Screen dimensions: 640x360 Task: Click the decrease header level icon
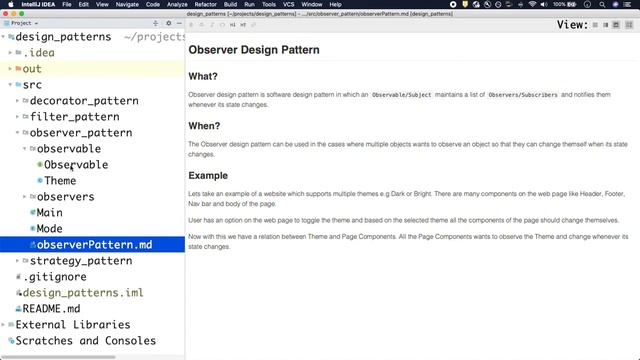(233, 25)
